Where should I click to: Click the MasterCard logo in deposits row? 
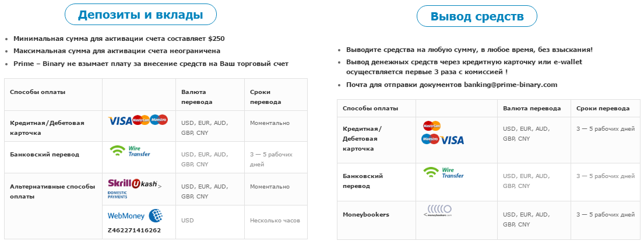click(x=141, y=120)
